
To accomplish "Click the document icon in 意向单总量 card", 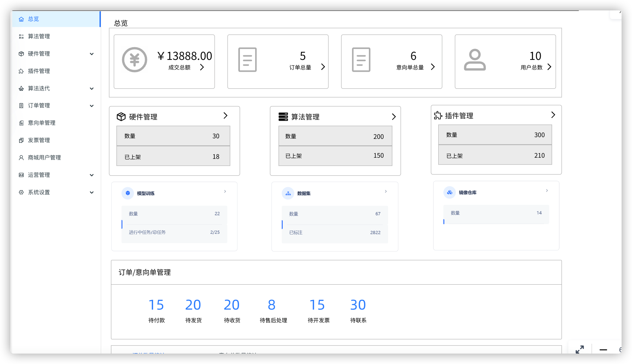I will pos(361,60).
